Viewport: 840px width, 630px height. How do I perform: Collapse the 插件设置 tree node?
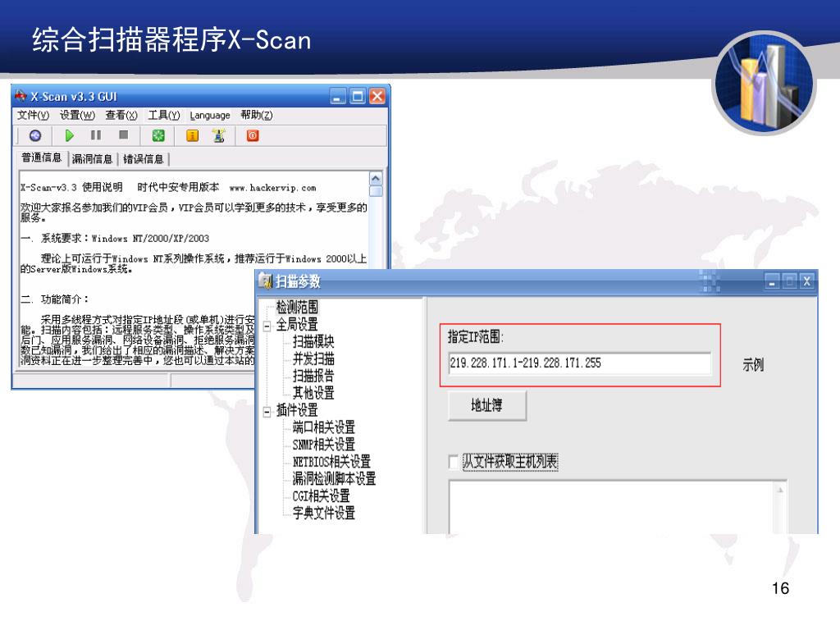[267, 412]
